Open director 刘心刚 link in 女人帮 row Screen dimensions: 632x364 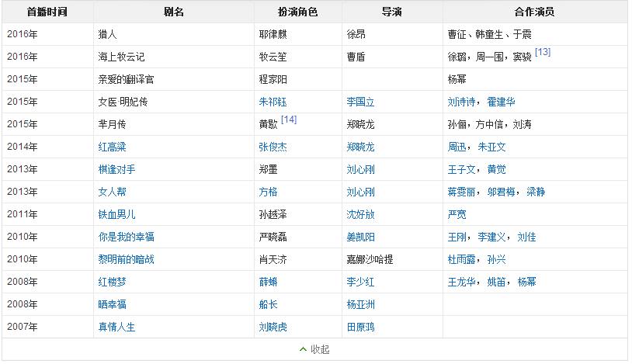361,192
